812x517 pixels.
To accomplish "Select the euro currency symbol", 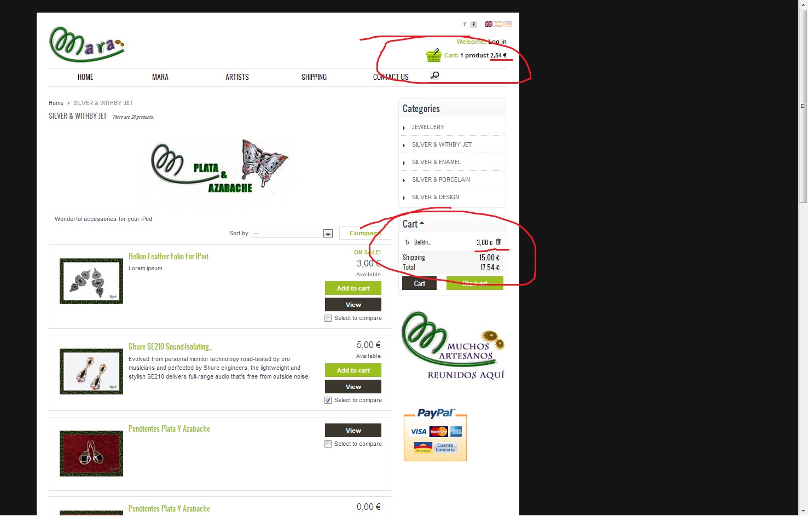I will pos(465,25).
